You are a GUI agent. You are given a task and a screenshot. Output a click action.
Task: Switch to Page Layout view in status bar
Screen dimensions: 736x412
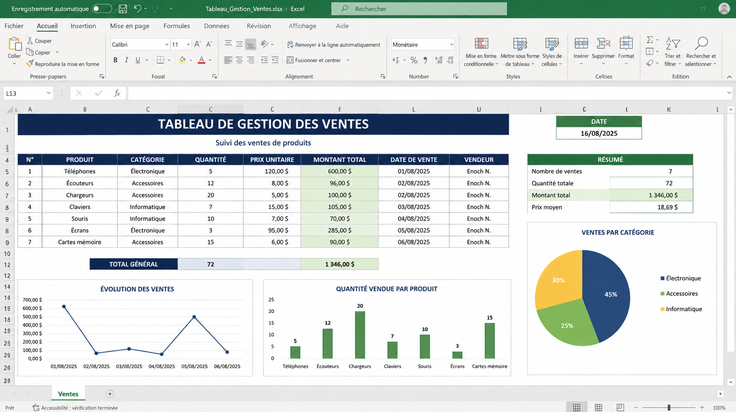coord(598,407)
